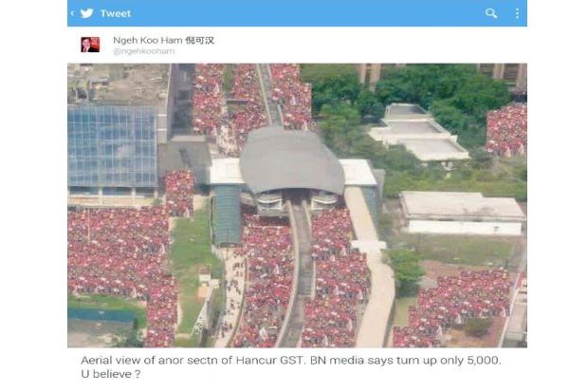Click empty area of the blue header bar
This screenshot has width=588, height=392.
pos(307,13)
